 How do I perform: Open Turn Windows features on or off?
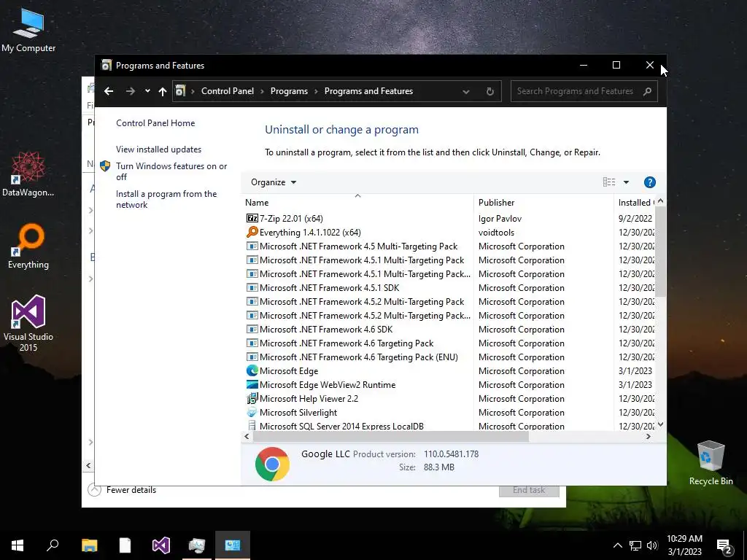point(171,171)
